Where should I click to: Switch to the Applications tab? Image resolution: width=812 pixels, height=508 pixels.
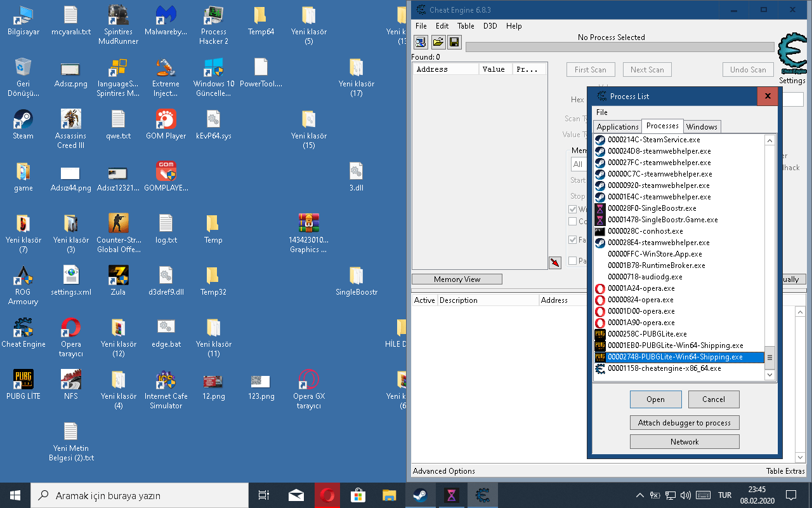[x=618, y=127]
